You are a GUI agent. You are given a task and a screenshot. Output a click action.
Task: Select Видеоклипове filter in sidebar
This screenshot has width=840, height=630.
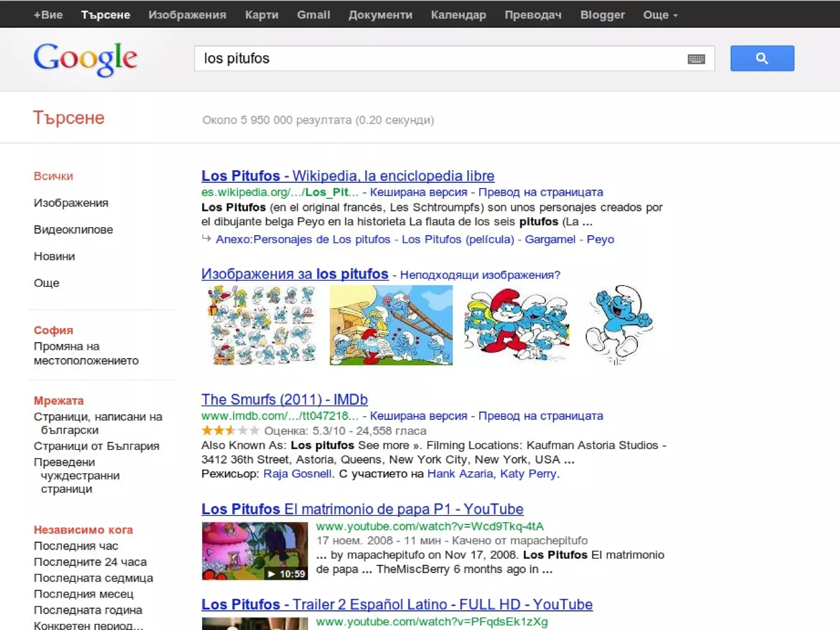point(73,230)
